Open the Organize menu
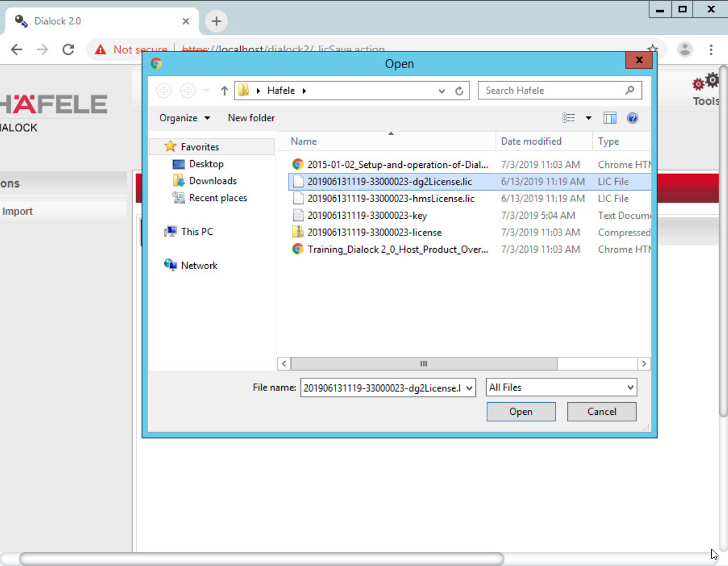Viewport: 728px width, 566px height. [185, 118]
